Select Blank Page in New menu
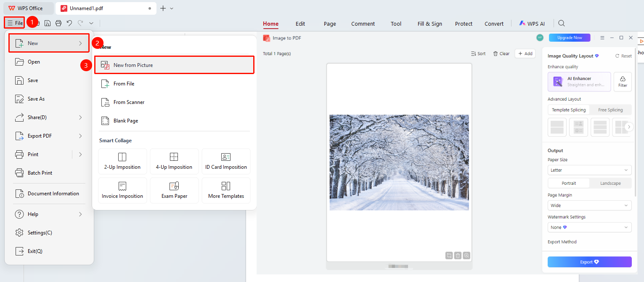Image resolution: width=644 pixels, height=282 pixels. pos(174,121)
